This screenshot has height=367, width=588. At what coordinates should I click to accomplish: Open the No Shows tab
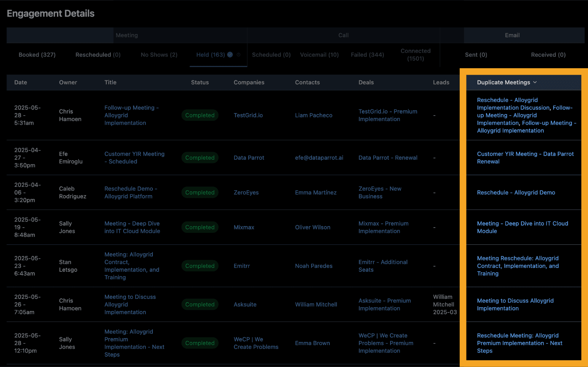pos(159,54)
